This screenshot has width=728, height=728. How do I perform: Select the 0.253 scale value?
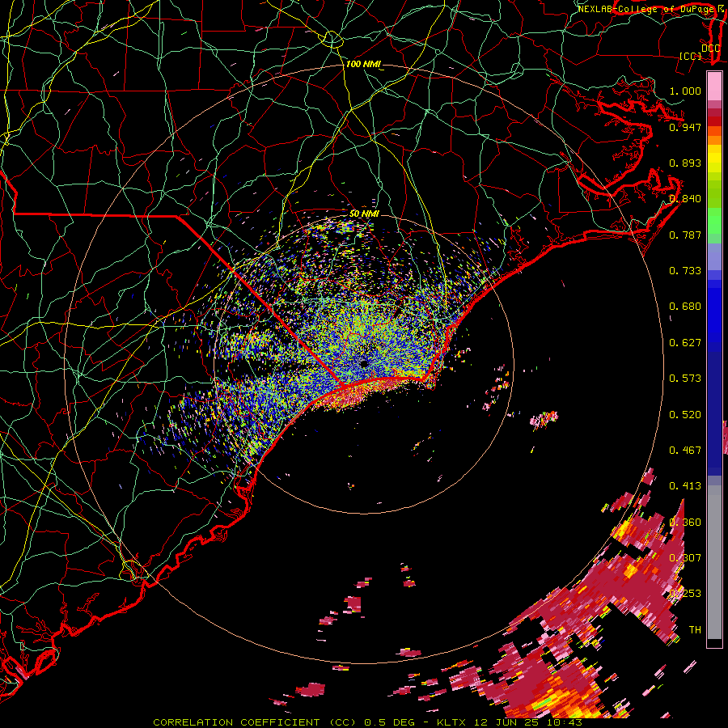click(x=685, y=594)
